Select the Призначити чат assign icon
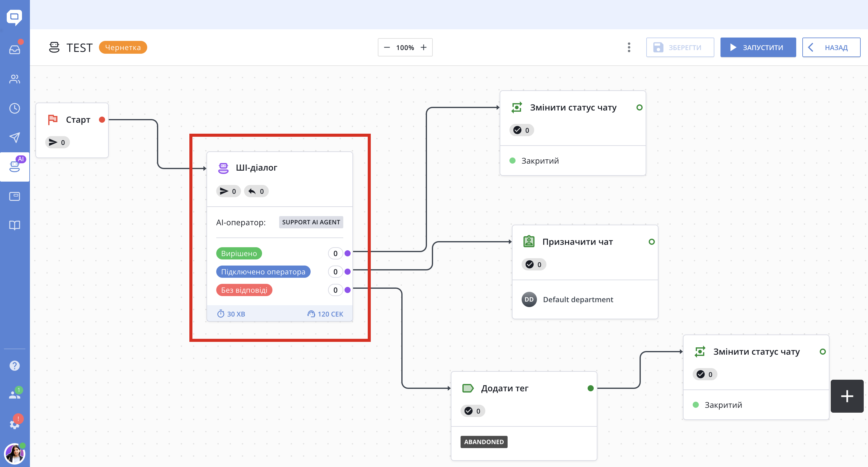Screen dimensions: 868x467 pos(529,242)
